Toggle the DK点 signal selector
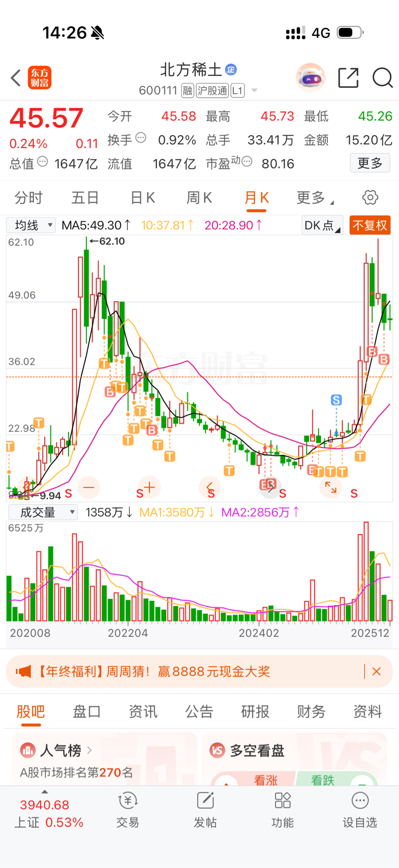The image size is (399, 868). [x=322, y=226]
